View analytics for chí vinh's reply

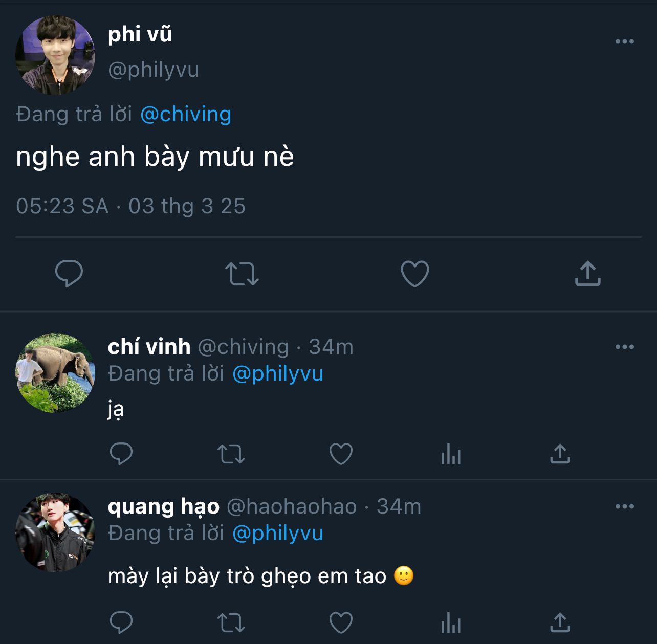tap(451, 454)
